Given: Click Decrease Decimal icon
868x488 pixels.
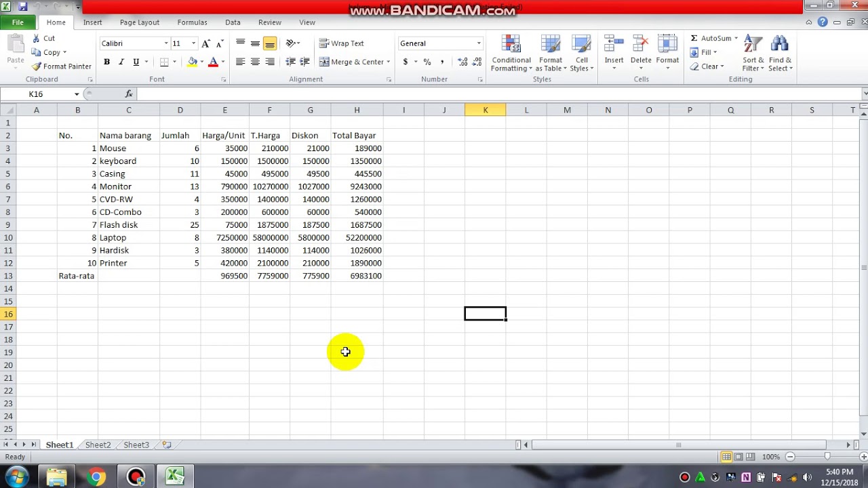Looking at the screenshot, I should [478, 62].
